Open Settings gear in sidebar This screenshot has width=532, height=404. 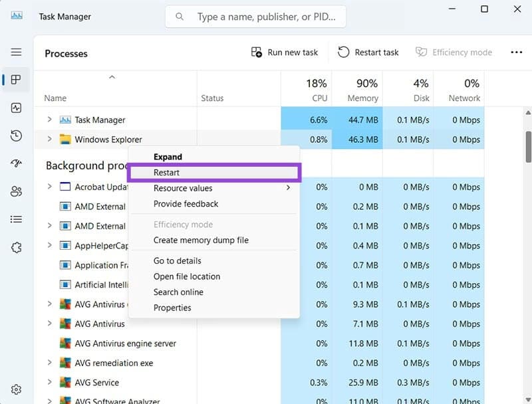[16, 389]
